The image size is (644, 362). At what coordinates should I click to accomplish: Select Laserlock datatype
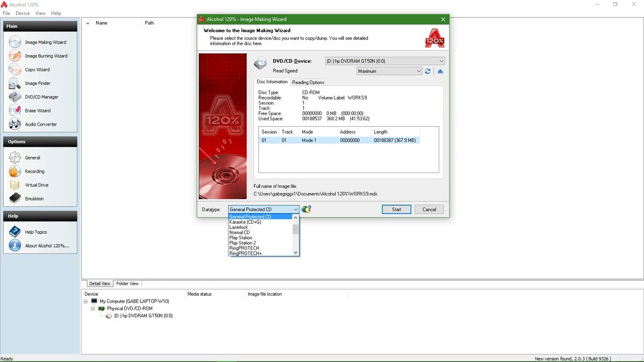[x=260, y=227]
